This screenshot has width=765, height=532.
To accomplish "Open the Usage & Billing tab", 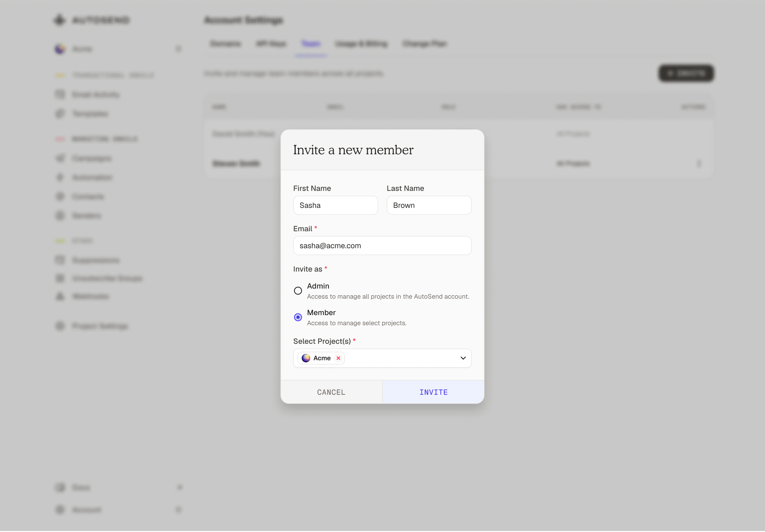I will point(361,44).
